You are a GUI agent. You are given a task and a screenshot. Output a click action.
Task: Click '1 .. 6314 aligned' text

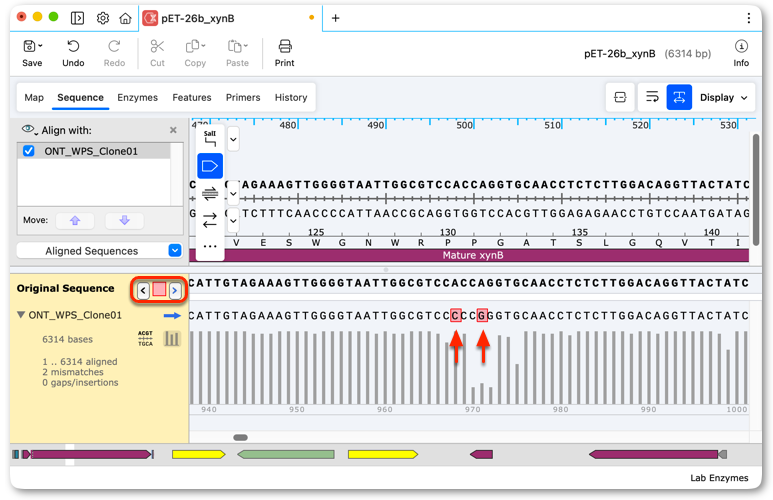point(80,361)
